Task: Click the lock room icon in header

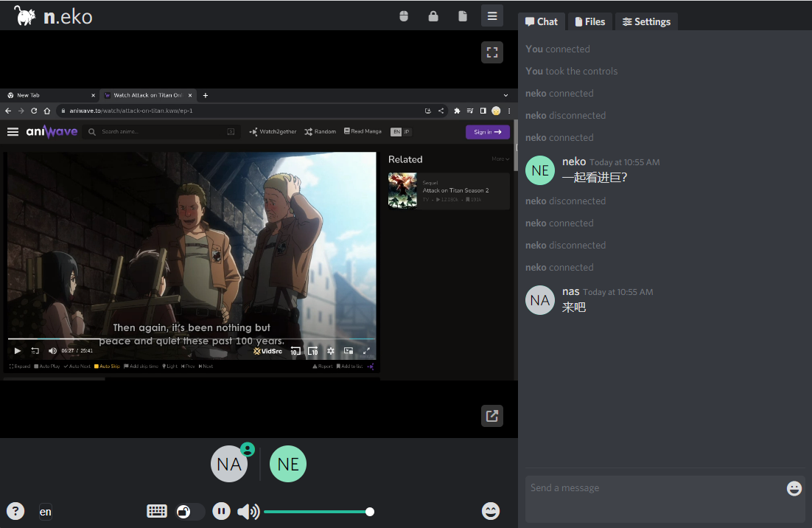Action: coord(433,15)
